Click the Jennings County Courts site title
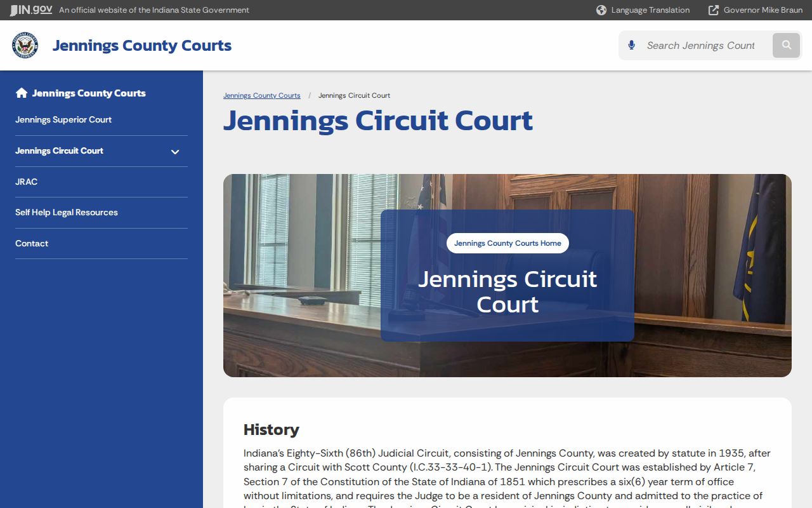 (x=142, y=45)
